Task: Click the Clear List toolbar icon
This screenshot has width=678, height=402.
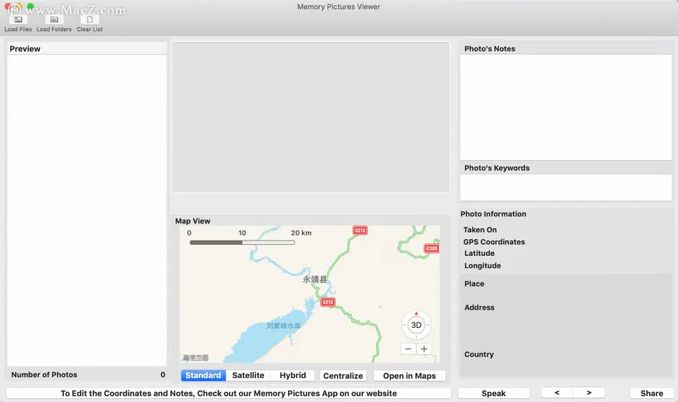Action: [90, 19]
